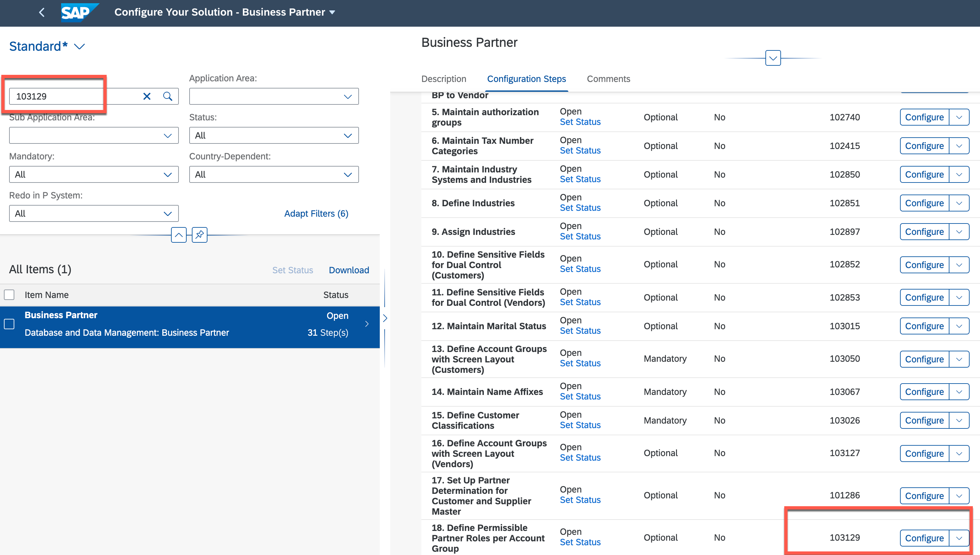The width and height of the screenshot is (980, 555).
Task: Click the Adapt Filters (6) link
Action: click(316, 213)
